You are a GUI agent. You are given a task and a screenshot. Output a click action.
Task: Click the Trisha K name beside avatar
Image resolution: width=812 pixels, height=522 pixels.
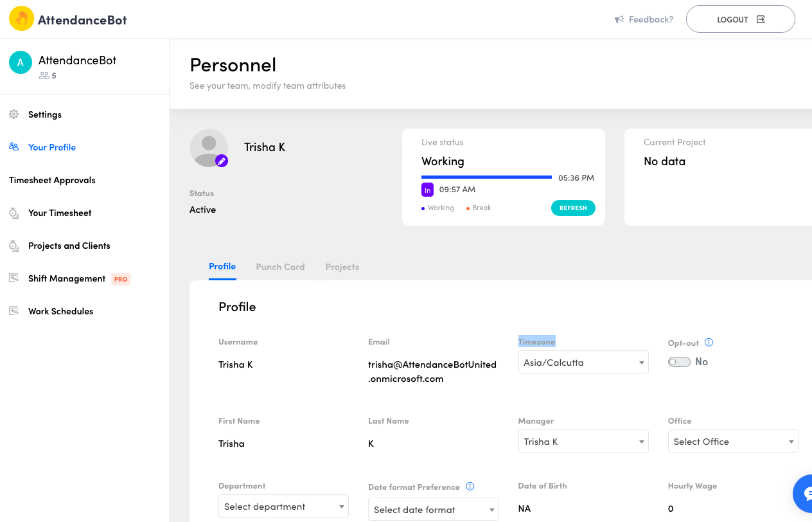coord(265,147)
